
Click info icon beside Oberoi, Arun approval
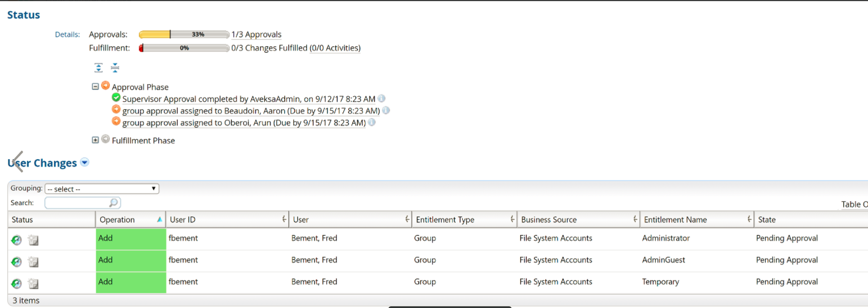[x=372, y=123]
